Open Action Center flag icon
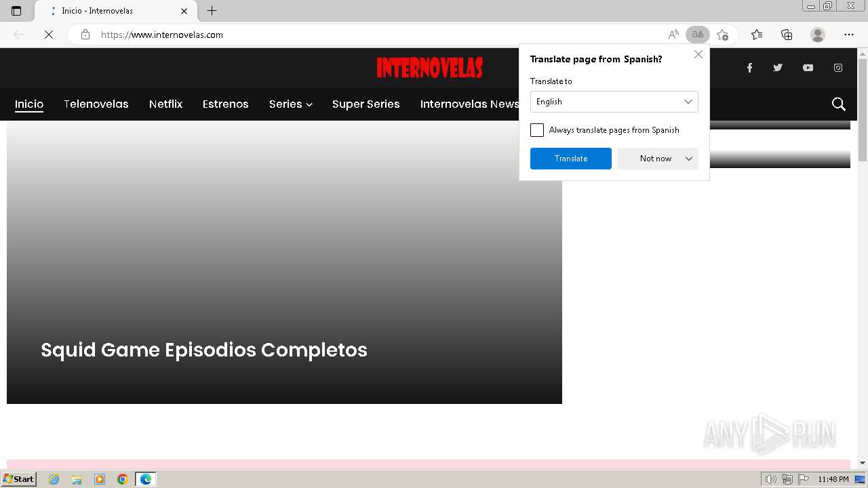 click(x=804, y=479)
